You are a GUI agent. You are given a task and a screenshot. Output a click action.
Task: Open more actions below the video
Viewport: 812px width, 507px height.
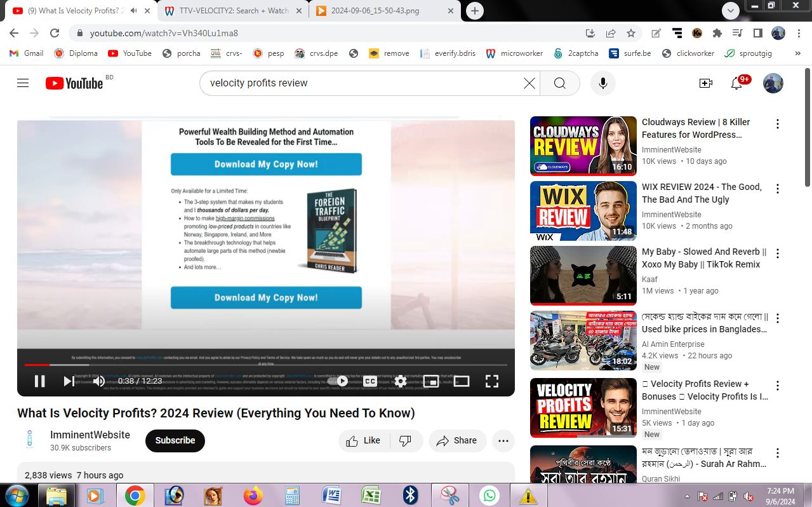(x=503, y=440)
